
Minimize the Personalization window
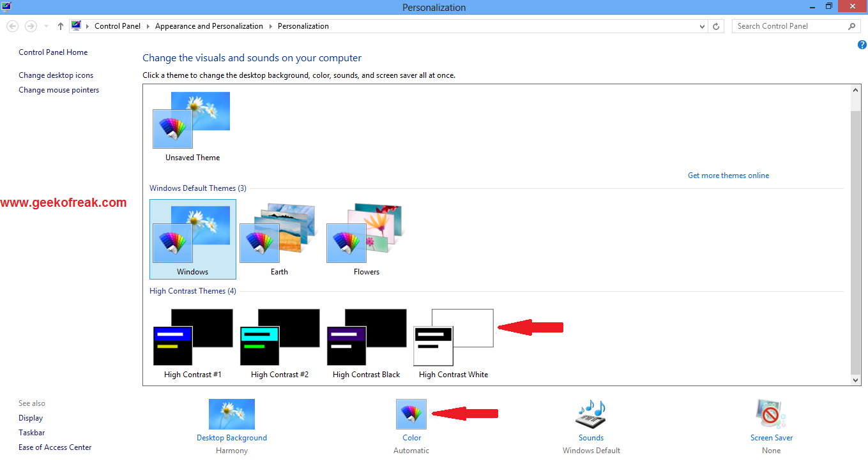tap(812, 6)
